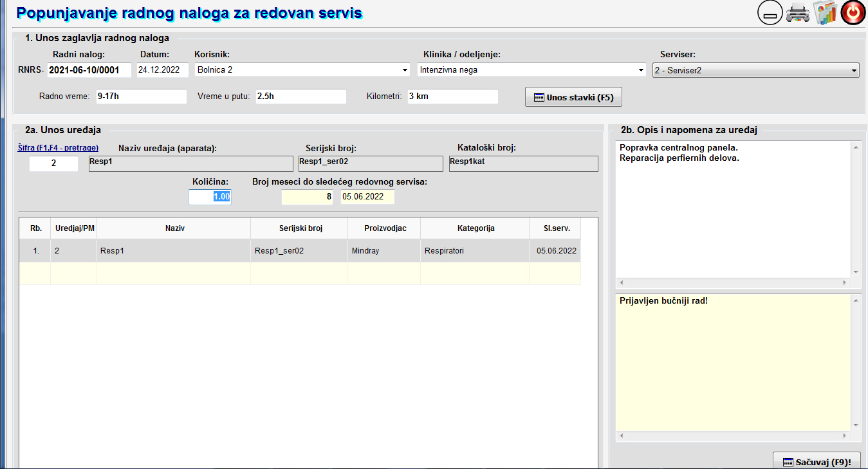Open the report chart icon
868x469 pixels.
coord(824,13)
